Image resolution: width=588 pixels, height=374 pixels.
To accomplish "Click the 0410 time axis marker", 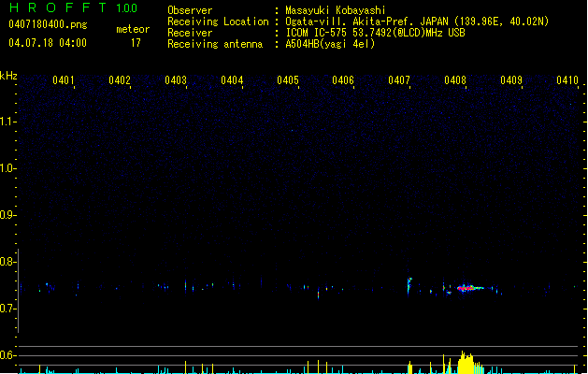I will coord(567,80).
